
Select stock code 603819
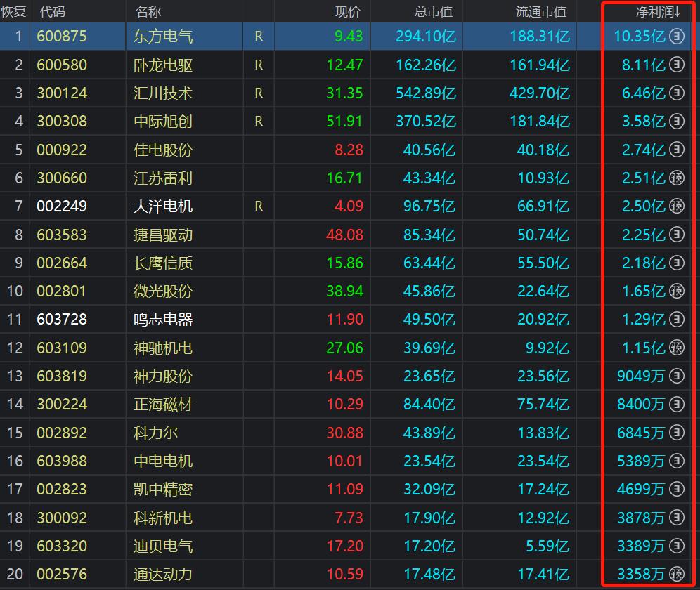(x=62, y=376)
